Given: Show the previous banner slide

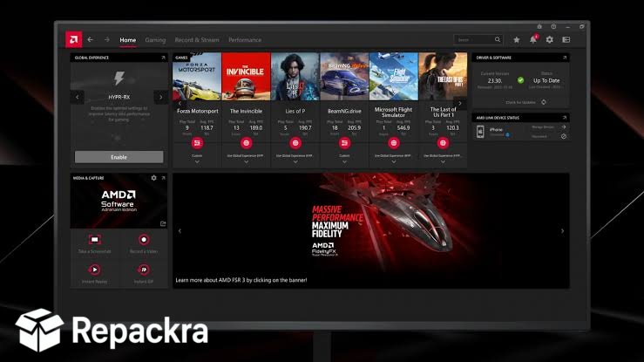Looking at the screenshot, I should point(180,231).
